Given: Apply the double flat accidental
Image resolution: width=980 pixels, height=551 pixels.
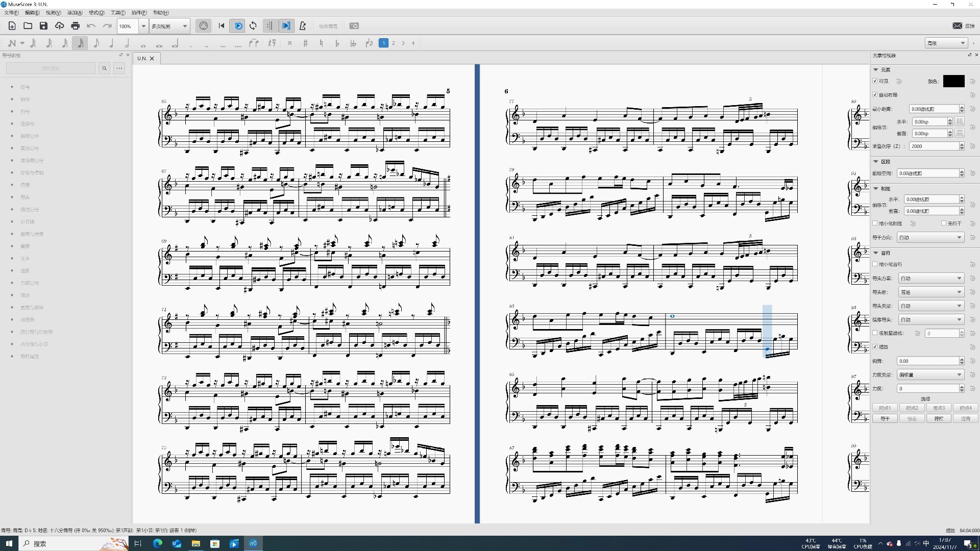Looking at the screenshot, I should coord(353,43).
